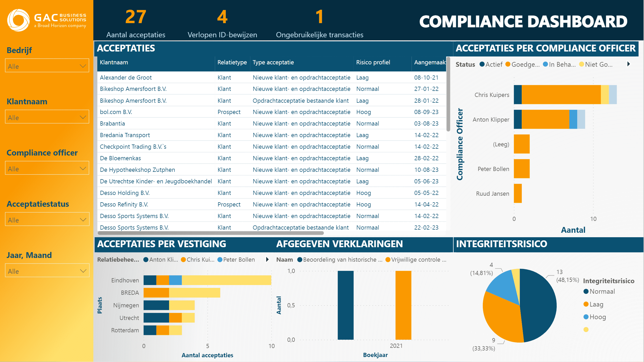644x362 pixels.
Task: Select the Checkpoint Trading B.V.`s row
Action: [272, 147]
